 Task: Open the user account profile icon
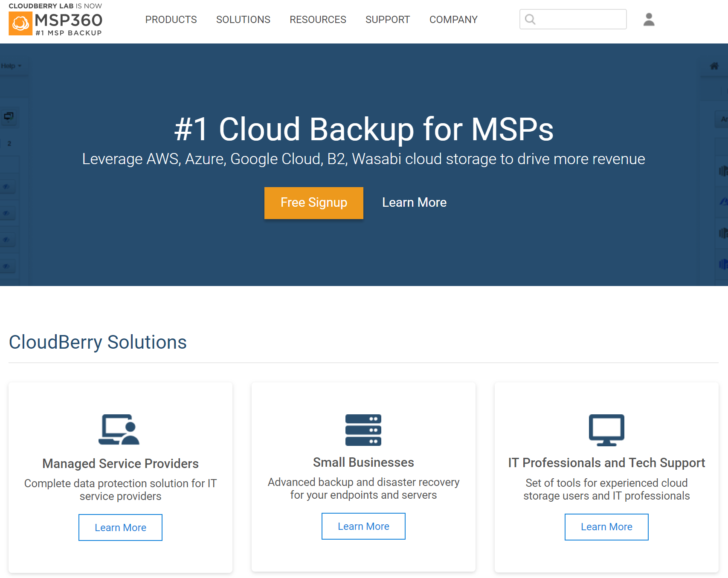(x=649, y=20)
